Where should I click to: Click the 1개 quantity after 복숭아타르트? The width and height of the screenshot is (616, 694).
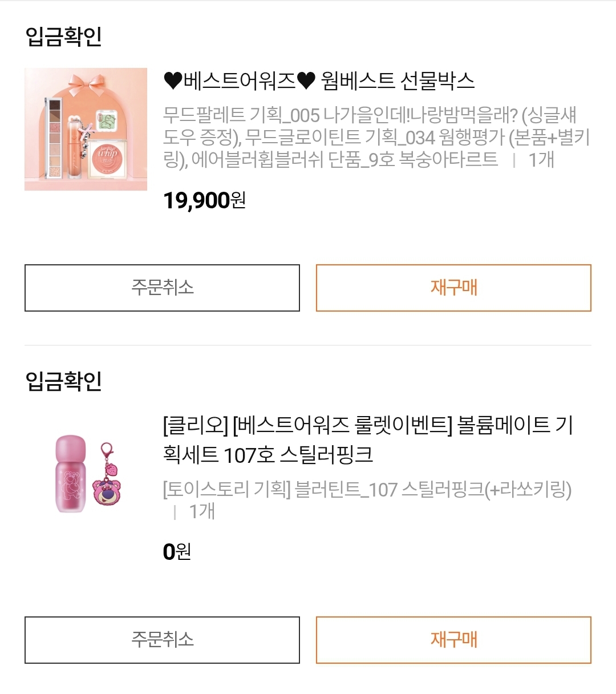tap(541, 160)
